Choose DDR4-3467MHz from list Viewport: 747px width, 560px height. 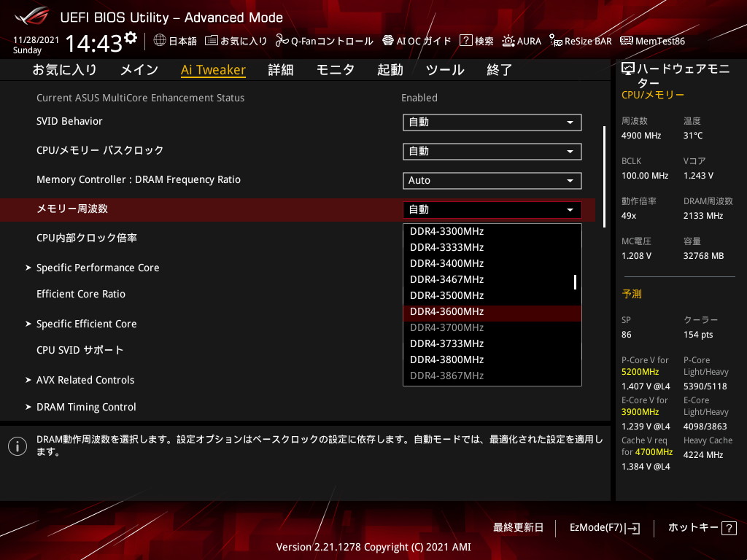coord(492,279)
